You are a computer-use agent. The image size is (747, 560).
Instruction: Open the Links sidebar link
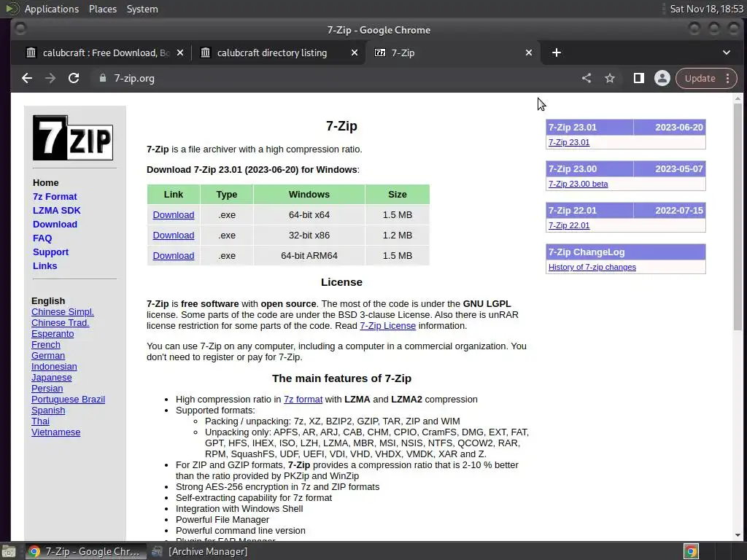pyautogui.click(x=44, y=265)
